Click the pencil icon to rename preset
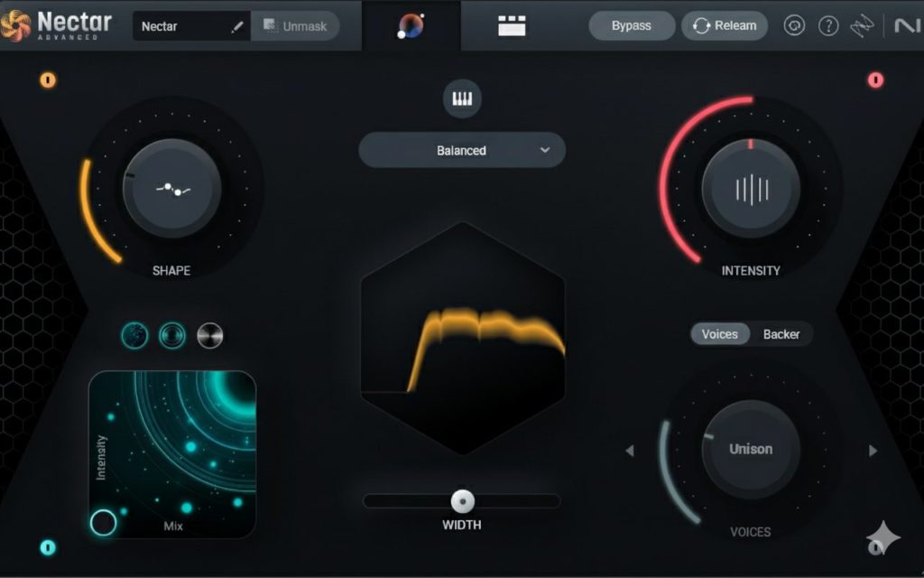Viewport: 924px width, 578px height. pos(237,26)
